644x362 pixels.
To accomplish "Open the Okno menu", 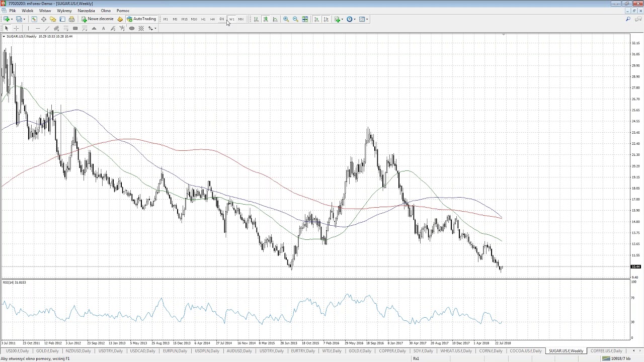I will click(106, 11).
